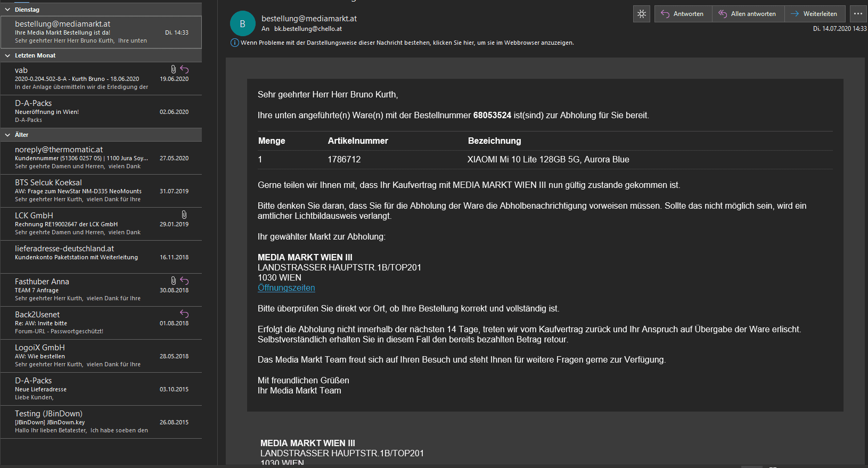Open Fasthuber Anna TEAM 7 Anfrage email
This screenshot has width=868, height=468.
(x=101, y=290)
